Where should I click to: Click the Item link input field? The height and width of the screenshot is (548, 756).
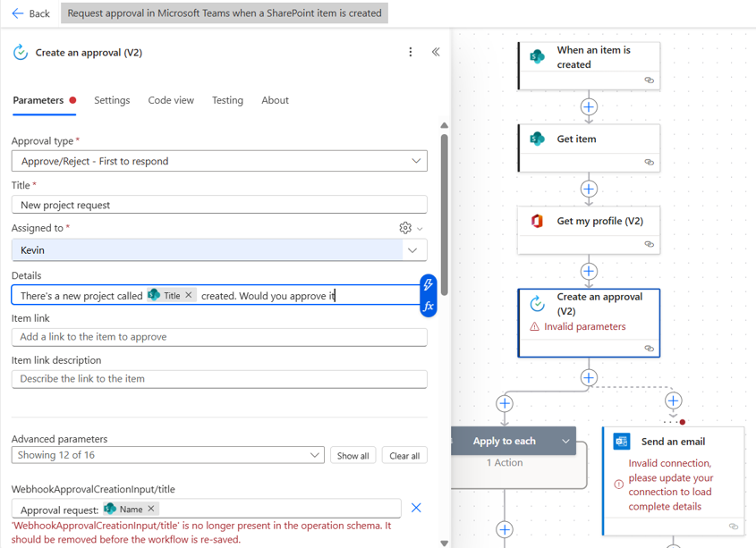tap(219, 337)
